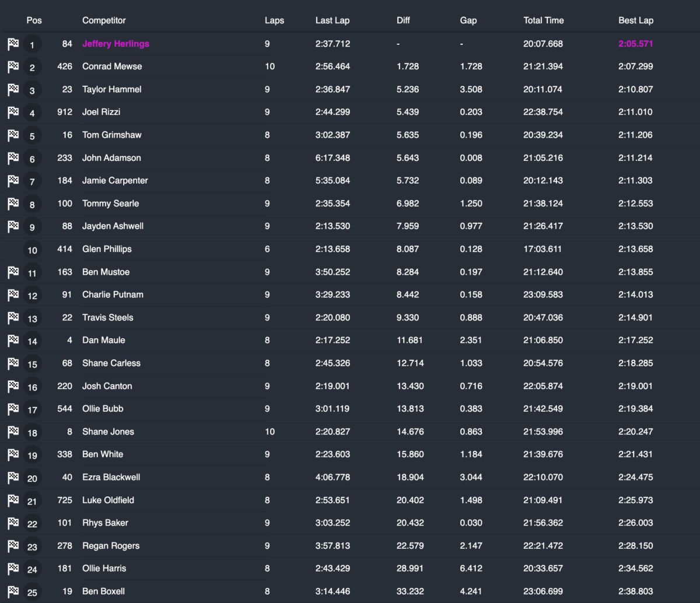The width and height of the screenshot is (700, 603).
Task: Click checkered flag icon for Tommy Searle
Action: pos(13,204)
